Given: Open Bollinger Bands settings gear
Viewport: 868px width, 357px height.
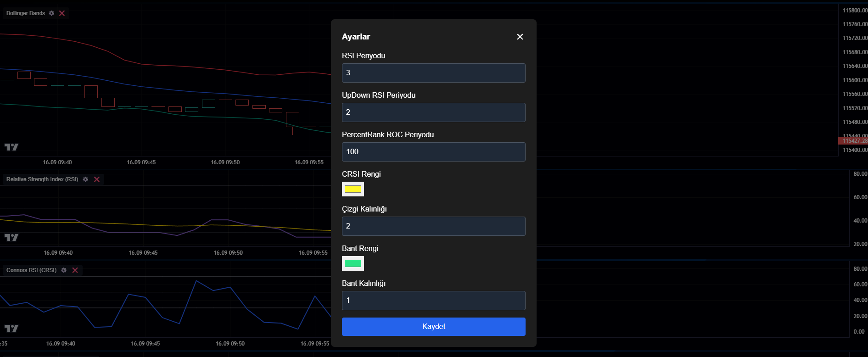Looking at the screenshot, I should coord(51,13).
